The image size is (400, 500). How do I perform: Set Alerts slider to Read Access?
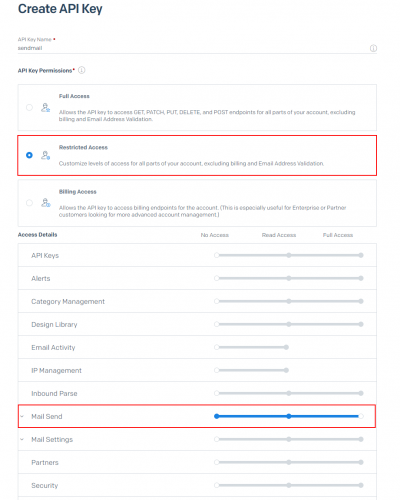pyautogui.click(x=289, y=278)
